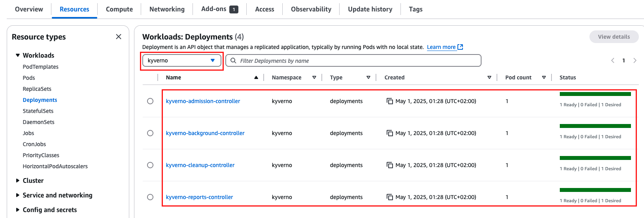Expand the Cluster tree section
Screen dimensions: 644x218
tap(17, 180)
